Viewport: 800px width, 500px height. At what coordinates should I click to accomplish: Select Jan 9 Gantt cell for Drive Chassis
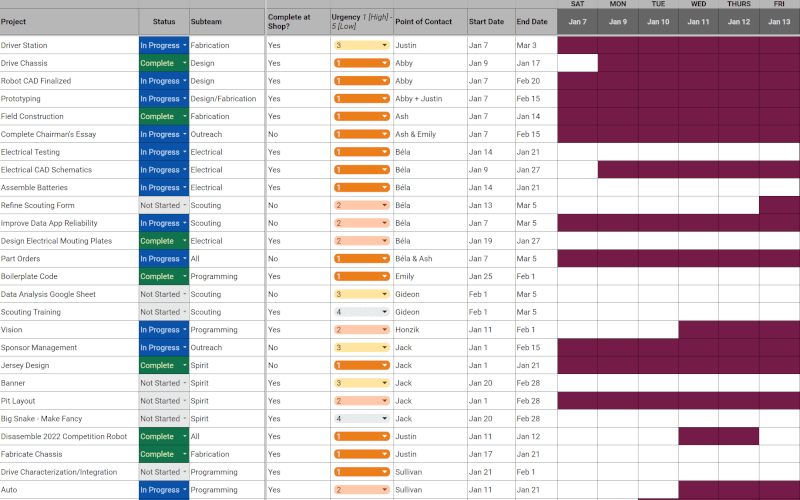[x=618, y=63]
